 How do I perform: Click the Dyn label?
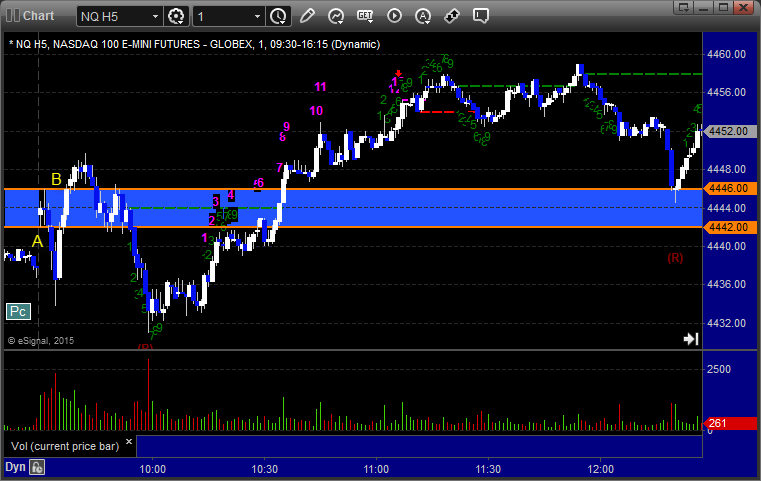coord(15,467)
